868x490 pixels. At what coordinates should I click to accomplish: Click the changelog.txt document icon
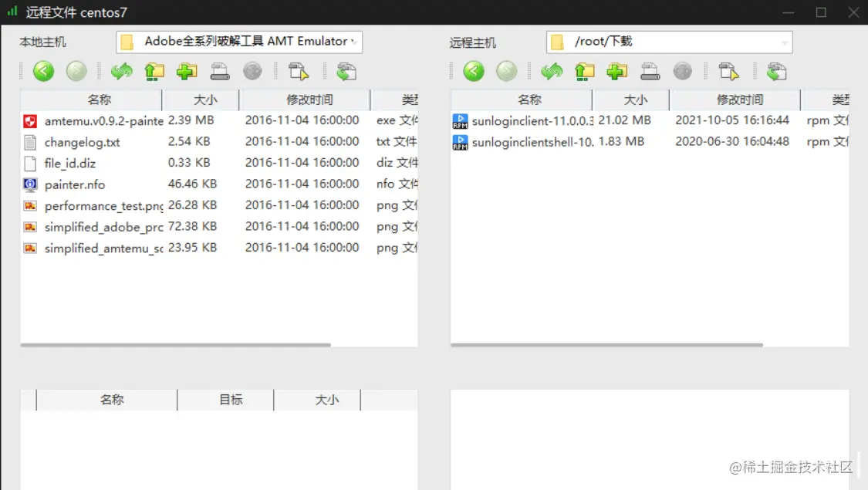pyautogui.click(x=30, y=142)
